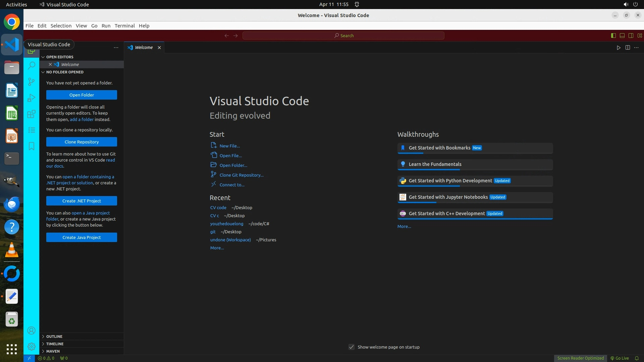Open the Search view in activity bar
Viewport: 644px width, 362px height.
point(32,65)
